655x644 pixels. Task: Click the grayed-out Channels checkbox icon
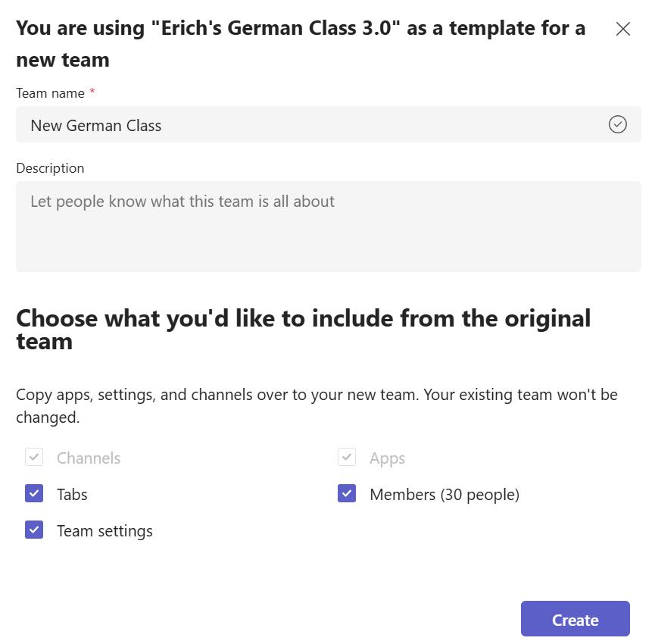click(x=33, y=457)
